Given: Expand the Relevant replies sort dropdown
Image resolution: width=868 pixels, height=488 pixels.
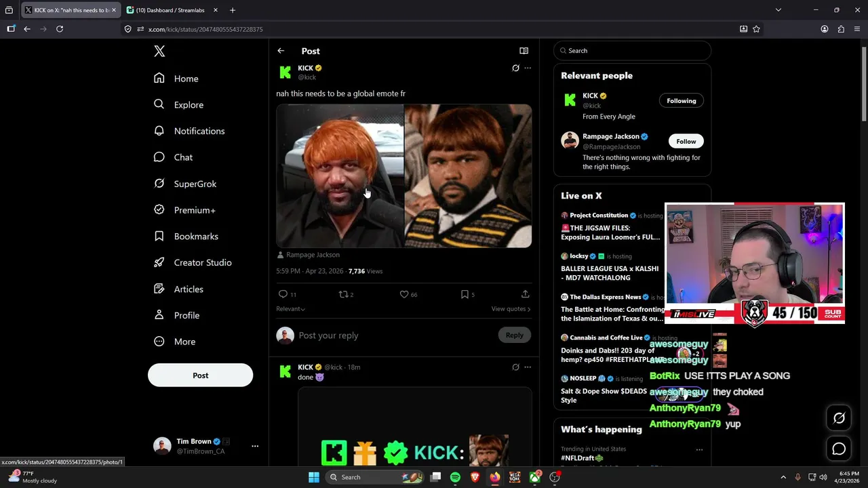Looking at the screenshot, I should pos(290,309).
